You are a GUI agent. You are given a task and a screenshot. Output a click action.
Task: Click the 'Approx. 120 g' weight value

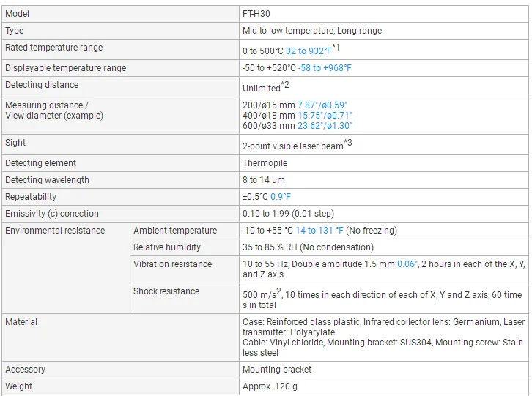(x=270, y=386)
